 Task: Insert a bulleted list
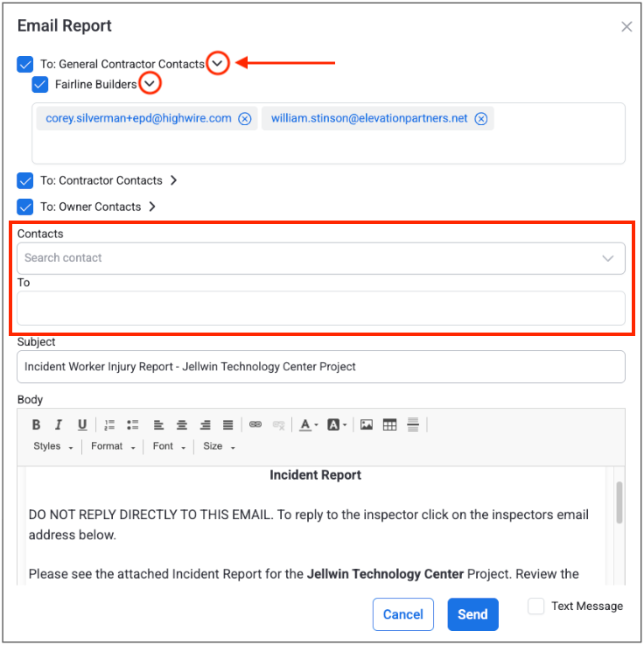[x=132, y=425]
